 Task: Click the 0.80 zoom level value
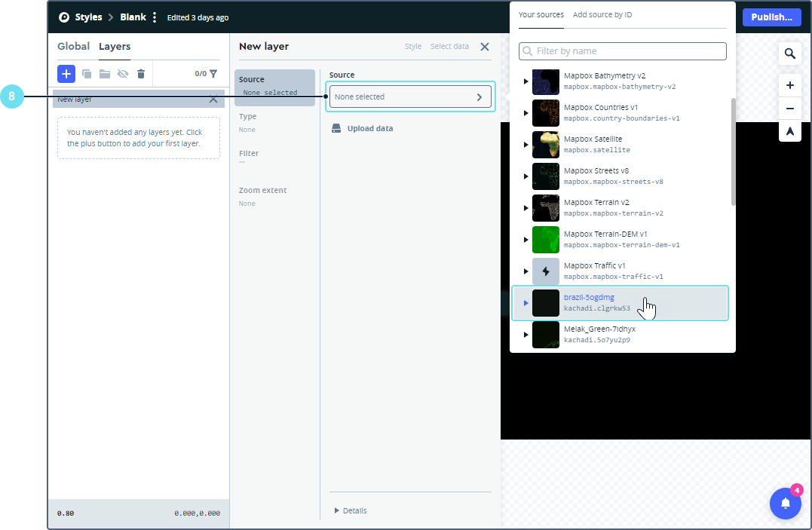click(x=66, y=513)
